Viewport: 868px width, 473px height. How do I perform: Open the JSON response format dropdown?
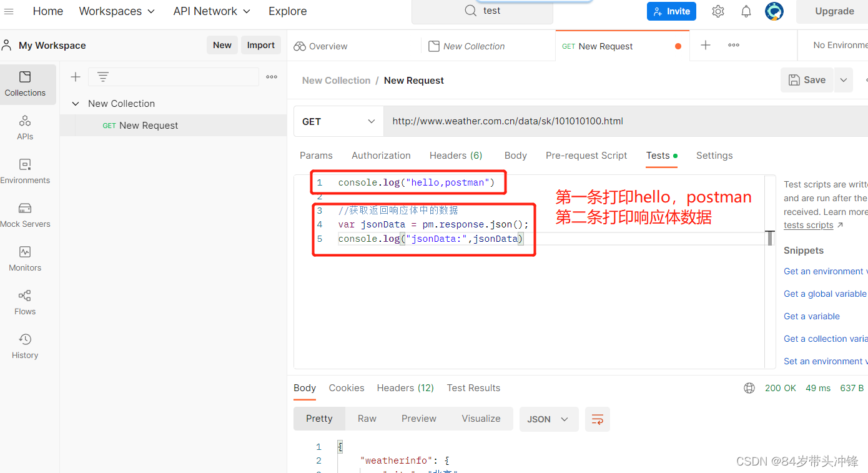pos(548,419)
